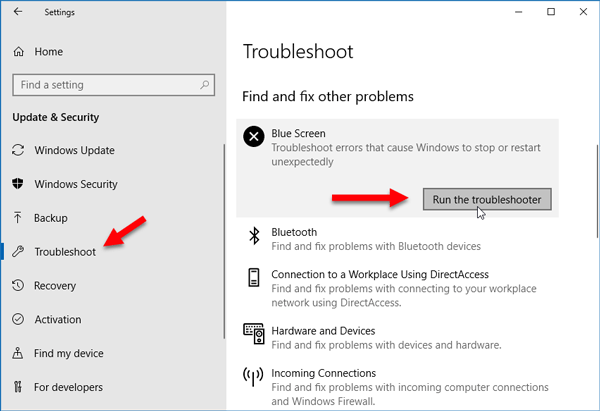This screenshot has width=600, height=411.
Task: Click the back arrow icon in Settings
Action: pyautogui.click(x=18, y=12)
